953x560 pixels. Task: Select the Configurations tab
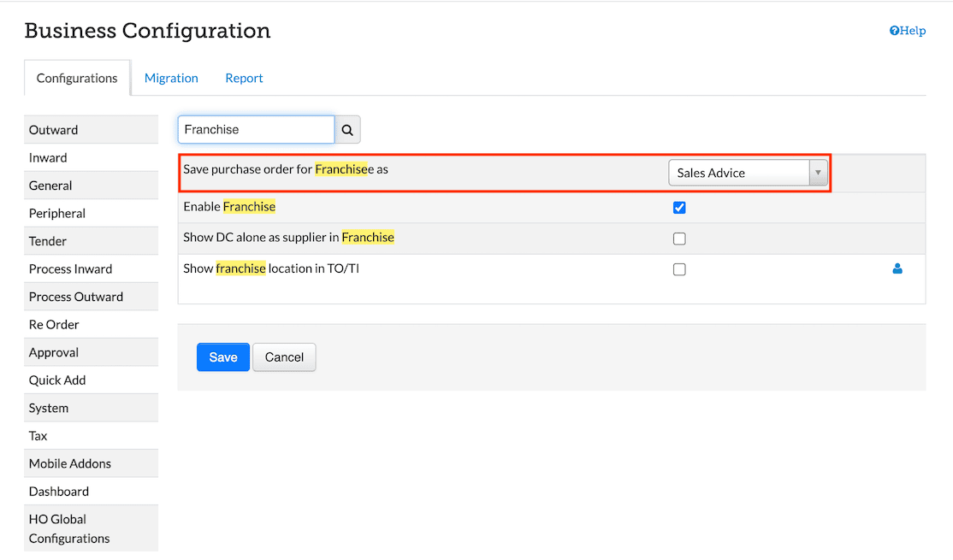(77, 78)
